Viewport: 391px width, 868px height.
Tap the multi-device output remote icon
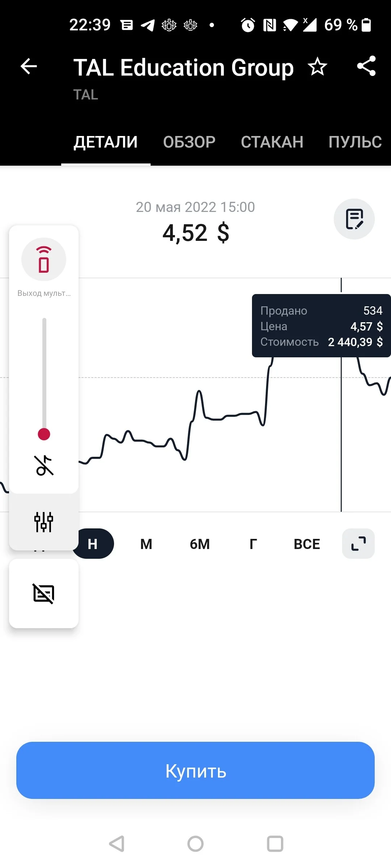[x=44, y=259]
